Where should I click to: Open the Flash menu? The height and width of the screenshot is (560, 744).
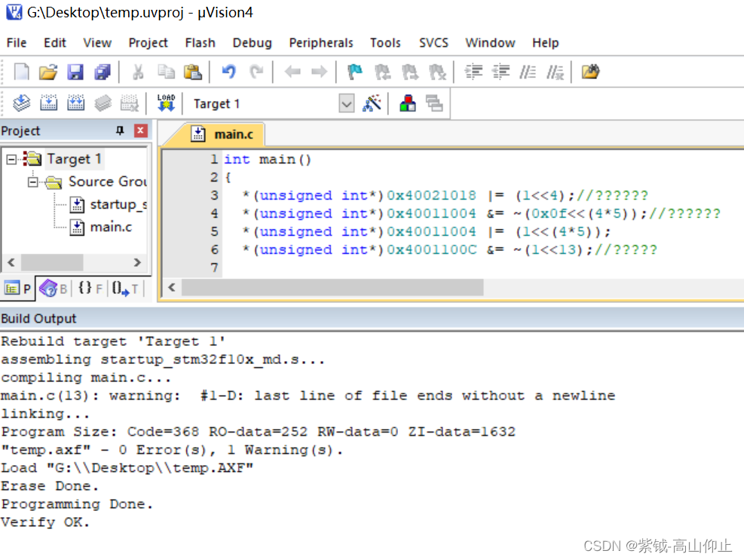pos(200,43)
